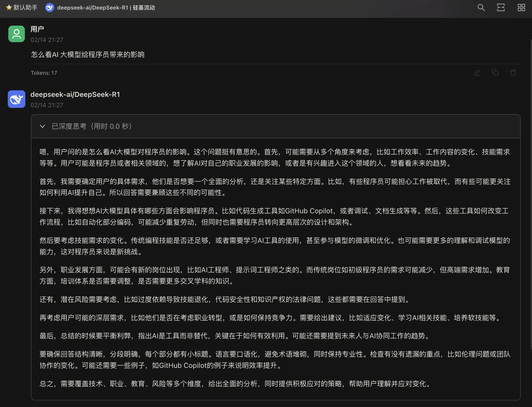Click the narrow-mode layout icon

[x=501, y=8]
